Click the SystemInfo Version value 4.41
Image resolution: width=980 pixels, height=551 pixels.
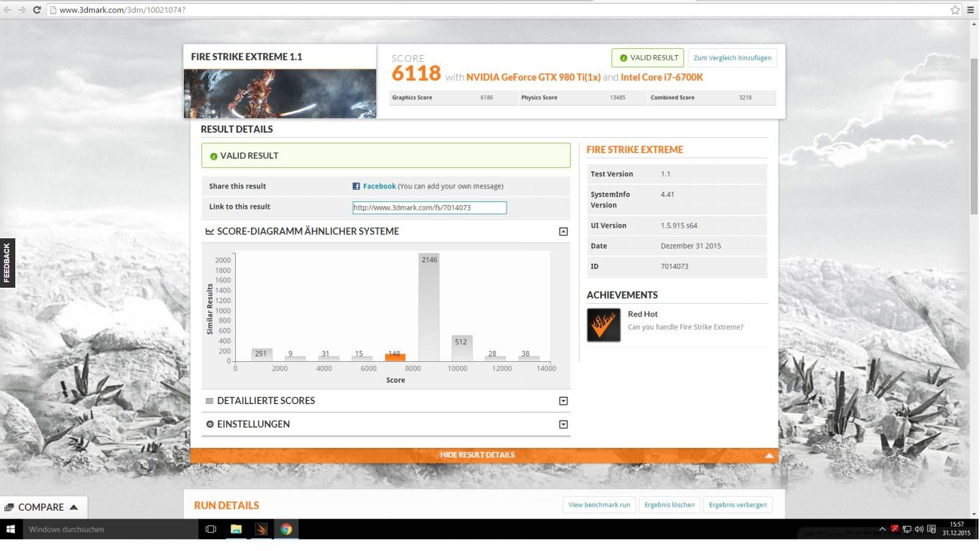668,194
